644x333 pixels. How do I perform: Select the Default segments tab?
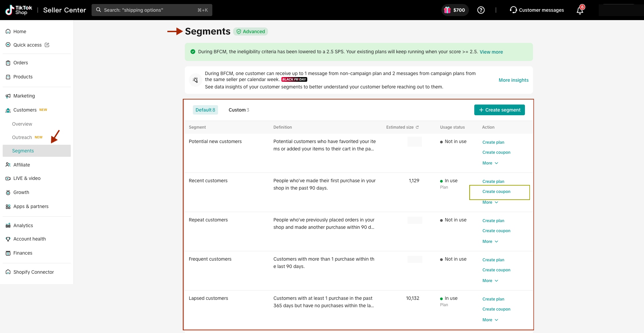(x=205, y=110)
